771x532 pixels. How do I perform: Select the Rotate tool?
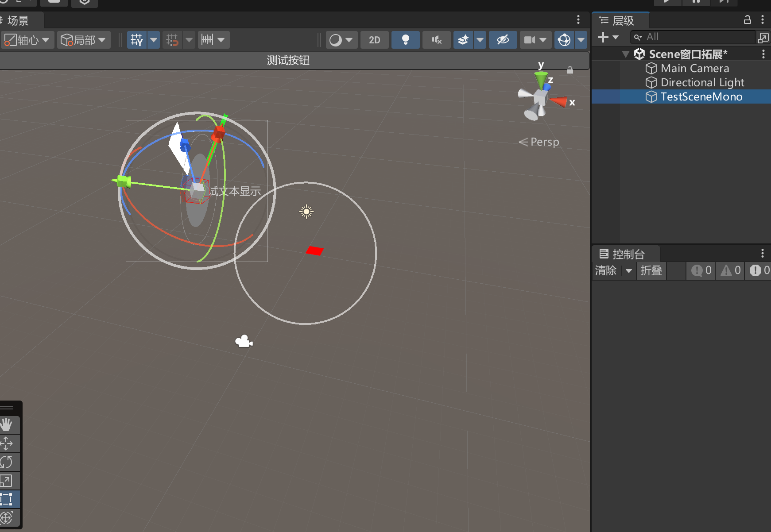coord(7,462)
